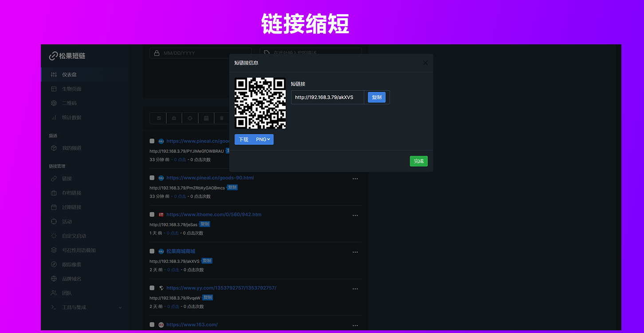Open the three-dot menu for ithome.com link

pyautogui.click(x=355, y=215)
